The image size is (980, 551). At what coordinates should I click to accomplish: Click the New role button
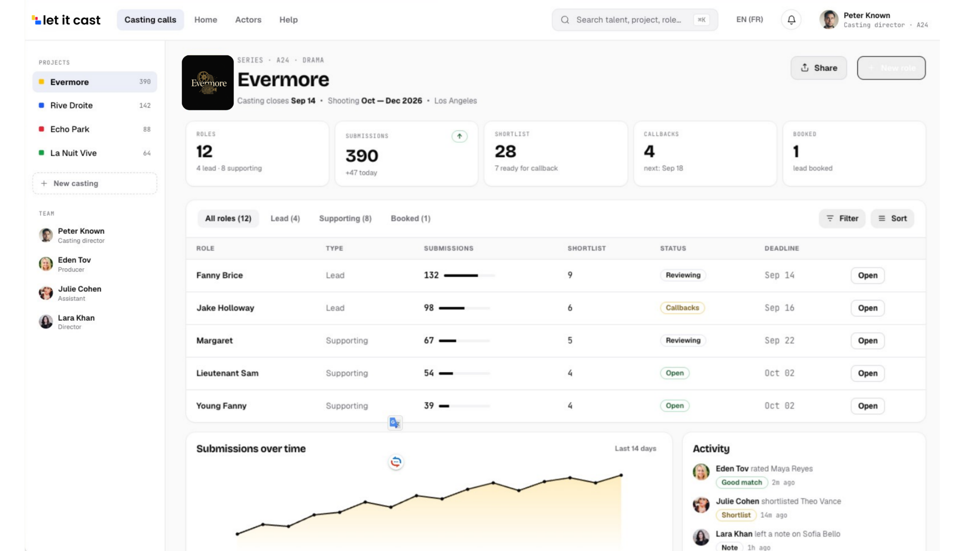891,68
